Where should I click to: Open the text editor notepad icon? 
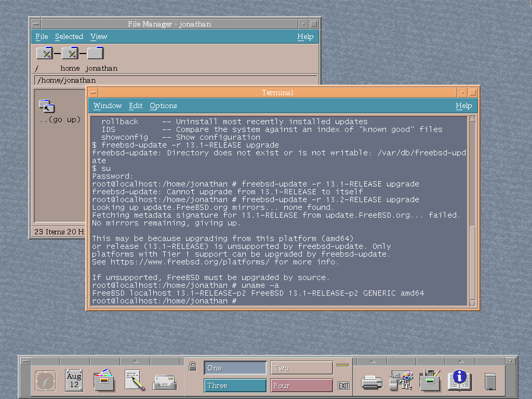135,380
